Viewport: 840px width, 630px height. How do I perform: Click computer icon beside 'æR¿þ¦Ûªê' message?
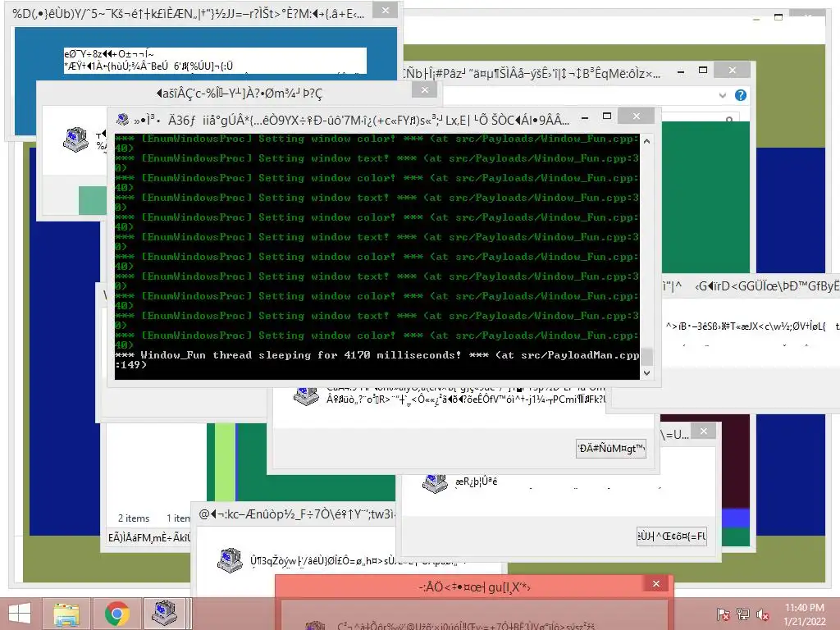435,482
